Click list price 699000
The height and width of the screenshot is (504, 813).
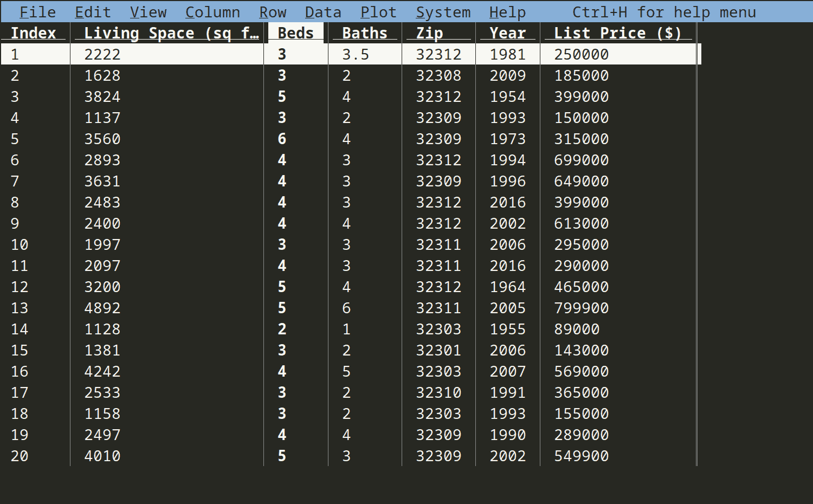tap(582, 160)
